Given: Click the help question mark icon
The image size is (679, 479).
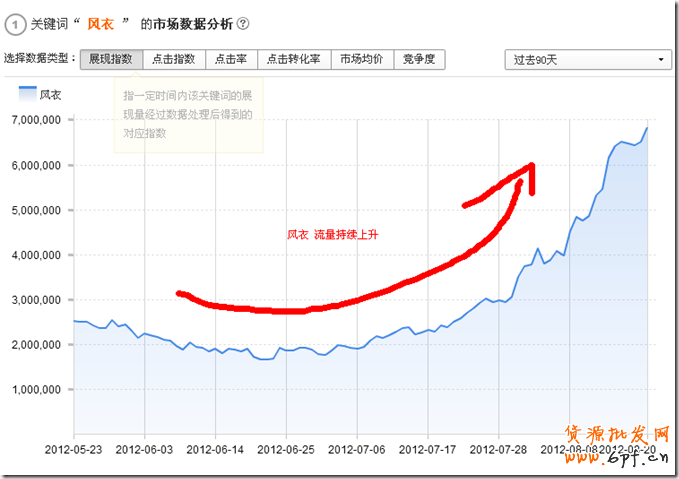Looking at the screenshot, I should coord(244,23).
